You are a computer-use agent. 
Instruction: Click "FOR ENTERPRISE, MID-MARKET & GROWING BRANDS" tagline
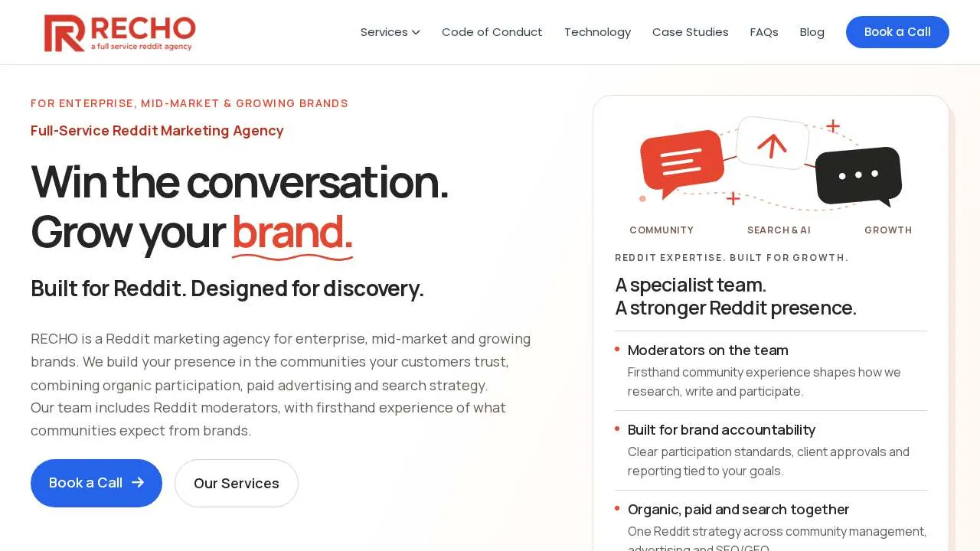[x=189, y=103]
